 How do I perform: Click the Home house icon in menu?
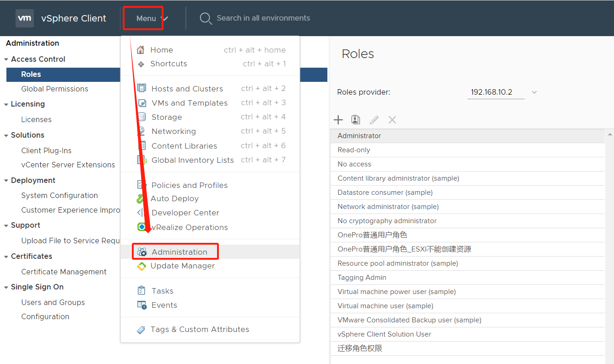click(x=141, y=50)
